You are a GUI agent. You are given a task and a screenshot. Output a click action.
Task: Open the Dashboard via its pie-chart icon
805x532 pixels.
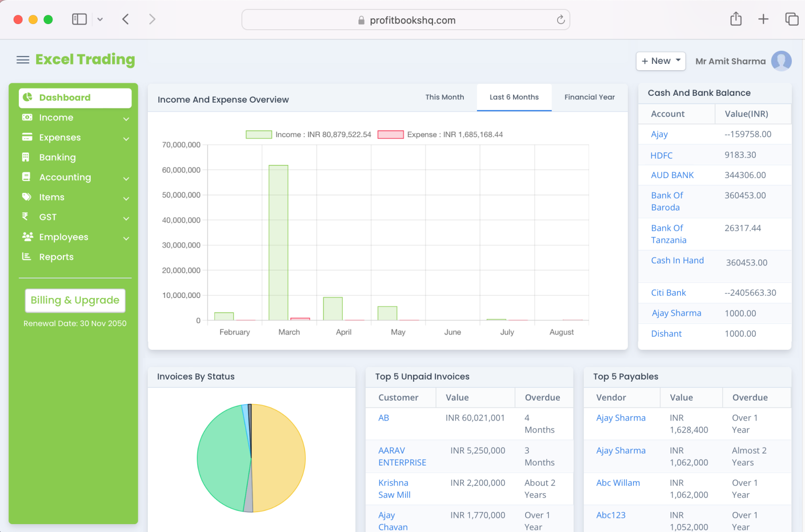[27, 97]
